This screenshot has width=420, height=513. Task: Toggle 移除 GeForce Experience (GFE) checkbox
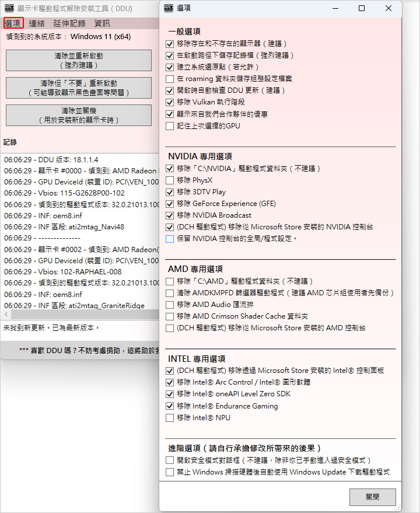pos(169,204)
